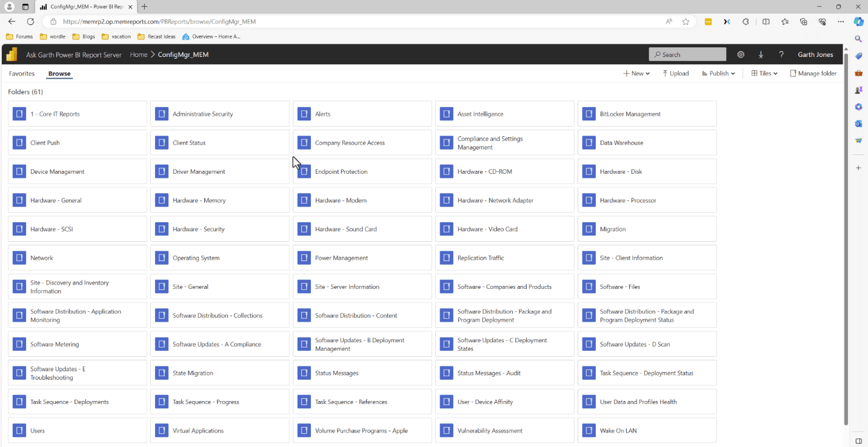Open the help question mark icon
This screenshot has width=868, height=447.
point(781,55)
